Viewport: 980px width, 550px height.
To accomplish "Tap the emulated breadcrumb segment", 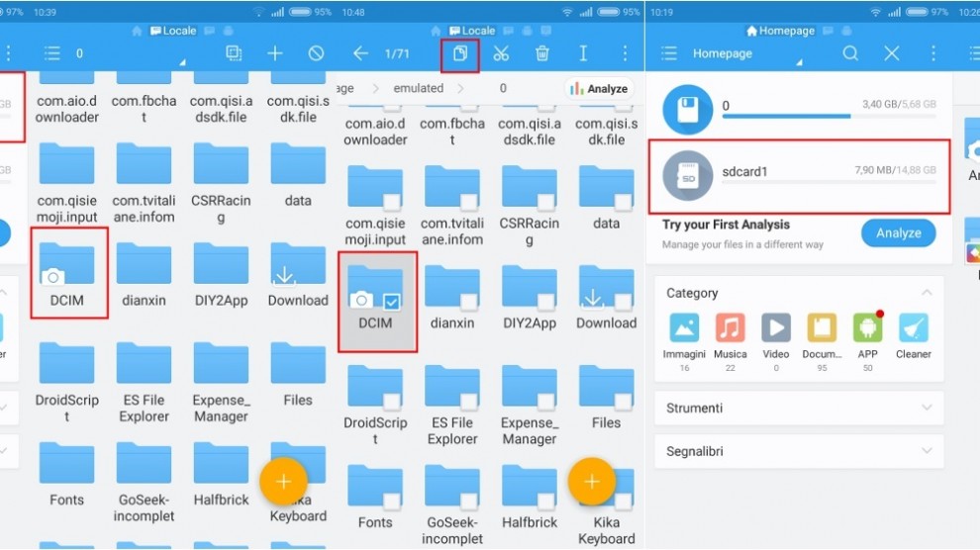I will (418, 88).
